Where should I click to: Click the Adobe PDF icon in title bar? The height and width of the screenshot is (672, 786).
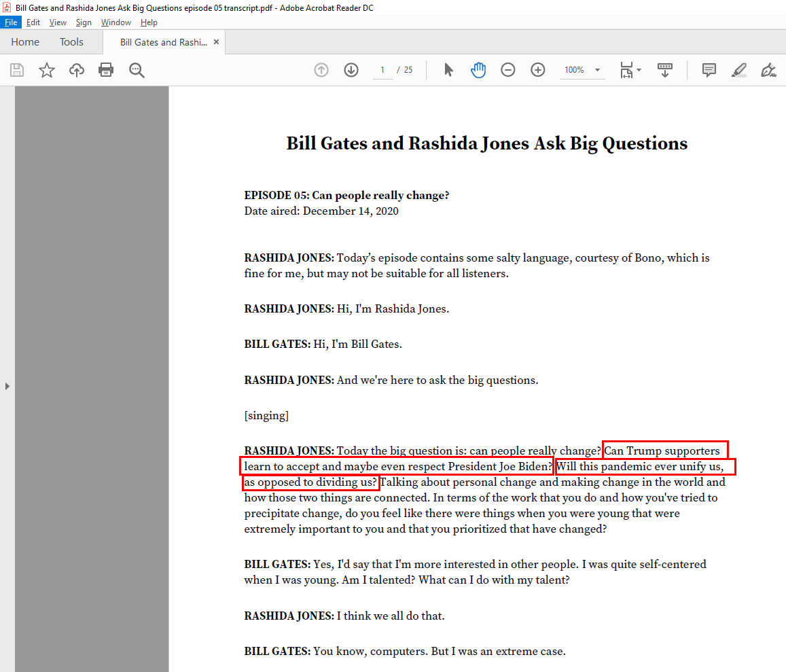coord(7,7)
